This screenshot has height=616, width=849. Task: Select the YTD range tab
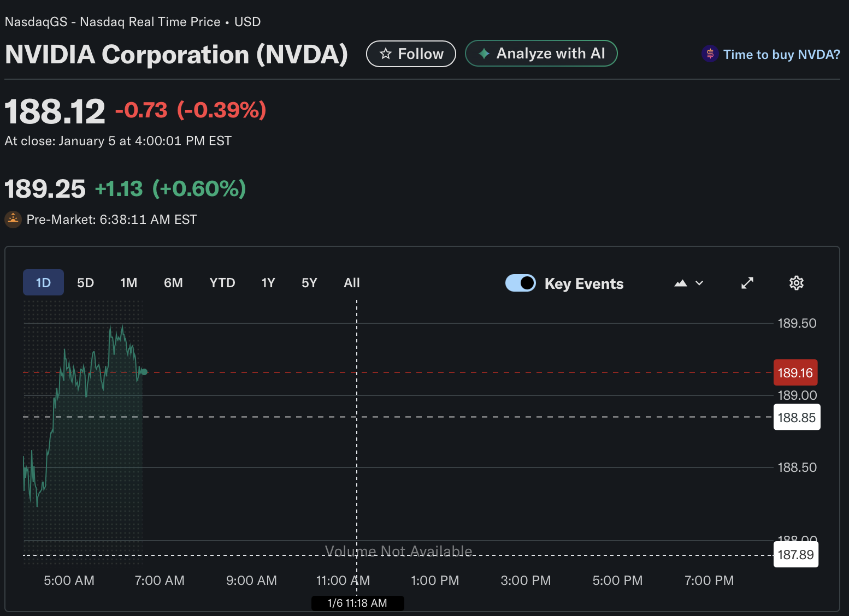222,283
